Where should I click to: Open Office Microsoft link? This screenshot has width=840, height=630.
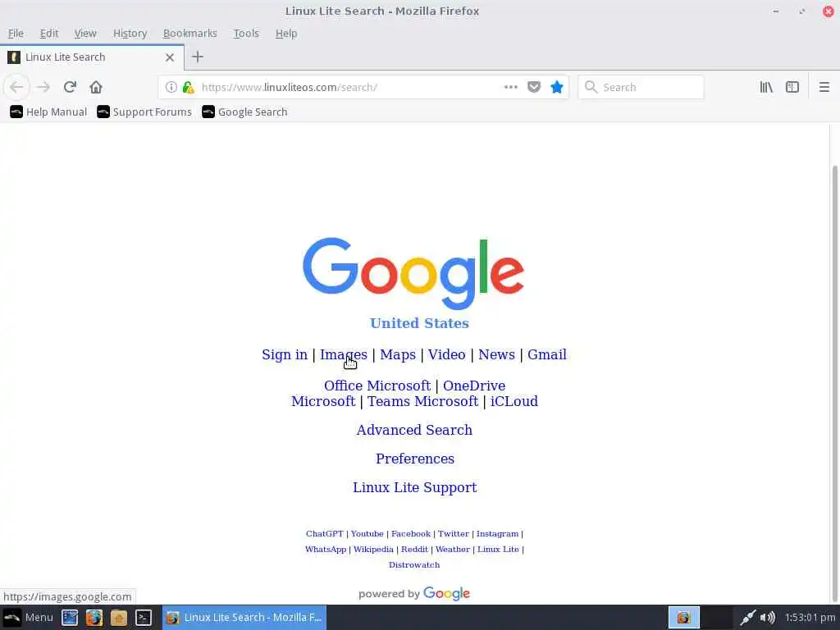pos(377,386)
